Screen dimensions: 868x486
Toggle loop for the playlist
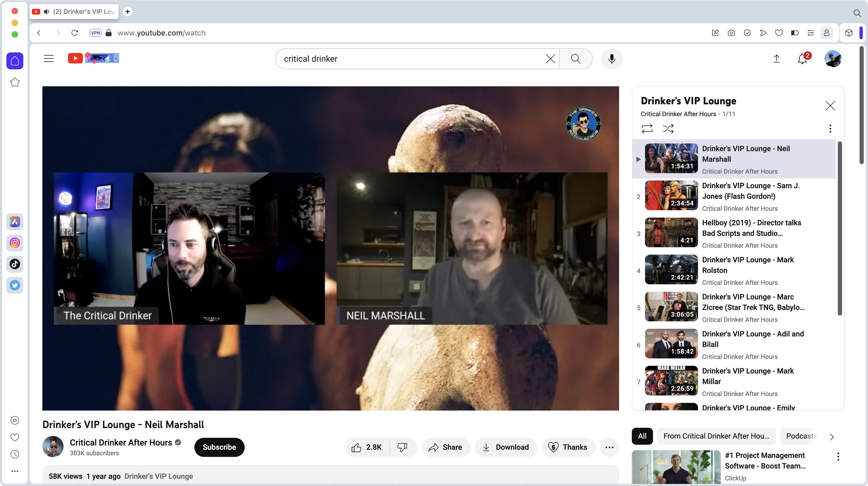point(647,128)
